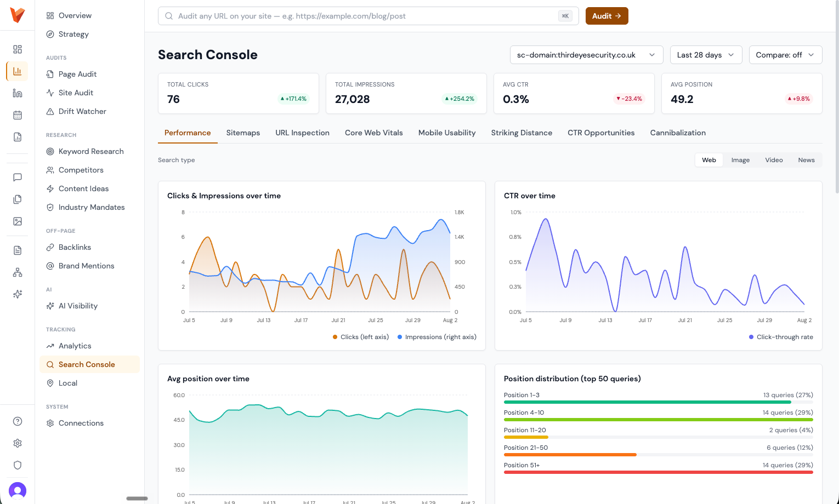Select the Image search type
Image resolution: width=839 pixels, height=504 pixels.
740,160
